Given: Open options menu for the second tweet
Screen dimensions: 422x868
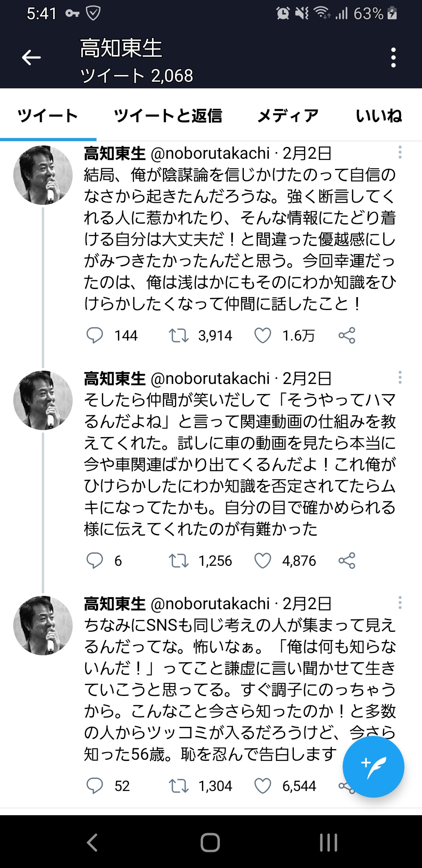Looking at the screenshot, I should pos(400,378).
